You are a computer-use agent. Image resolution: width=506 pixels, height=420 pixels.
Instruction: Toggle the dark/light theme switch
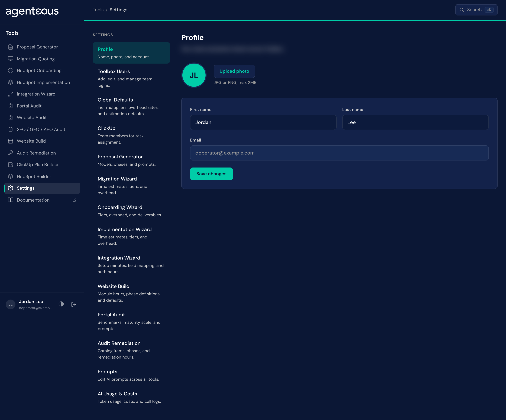coord(61,304)
